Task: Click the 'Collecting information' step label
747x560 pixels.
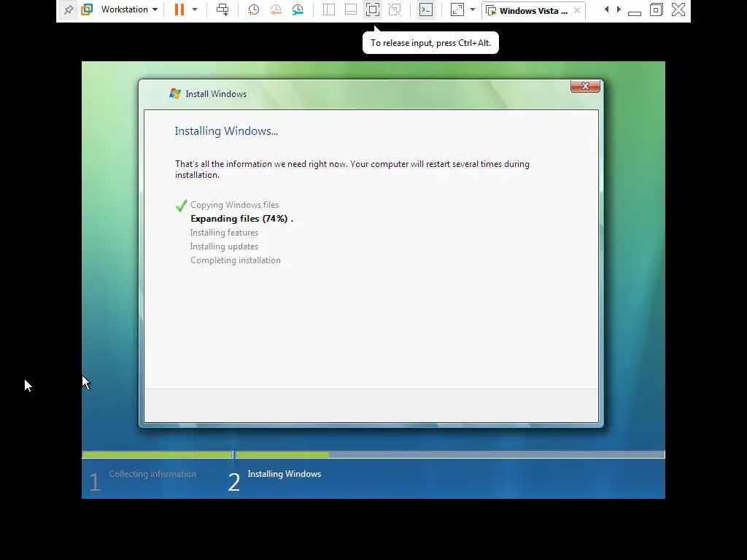Action: [152, 474]
